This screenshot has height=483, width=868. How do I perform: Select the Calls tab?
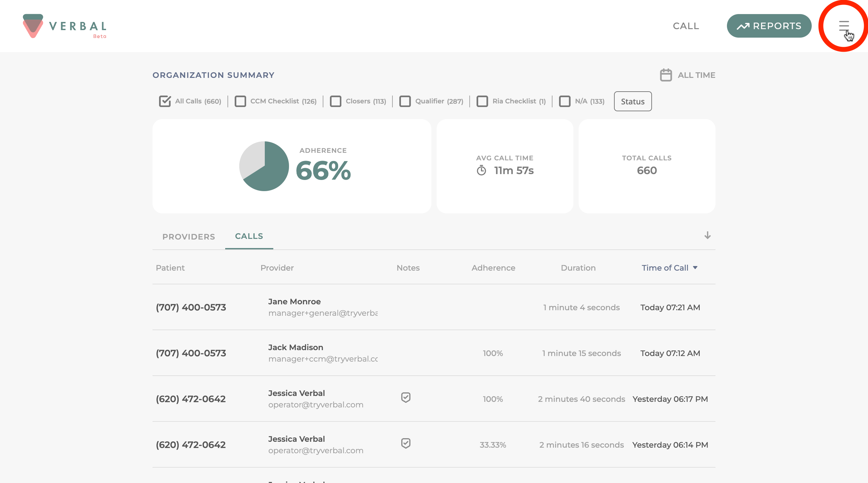[249, 236]
